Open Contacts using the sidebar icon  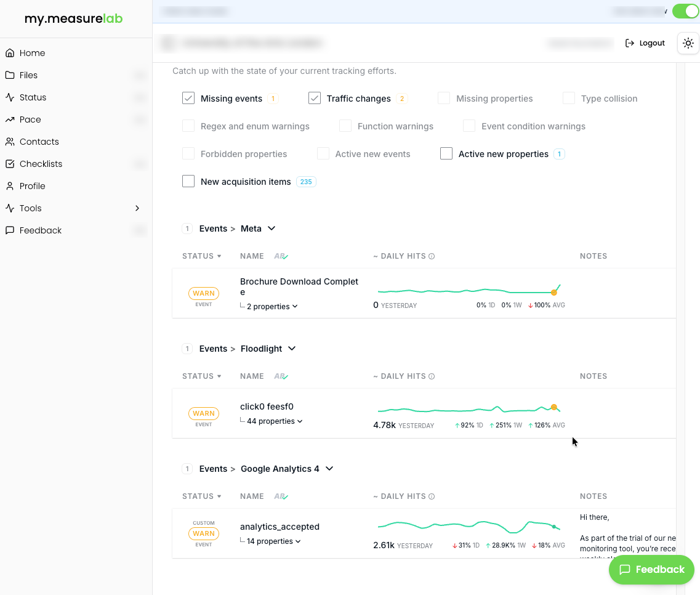pos(10,142)
